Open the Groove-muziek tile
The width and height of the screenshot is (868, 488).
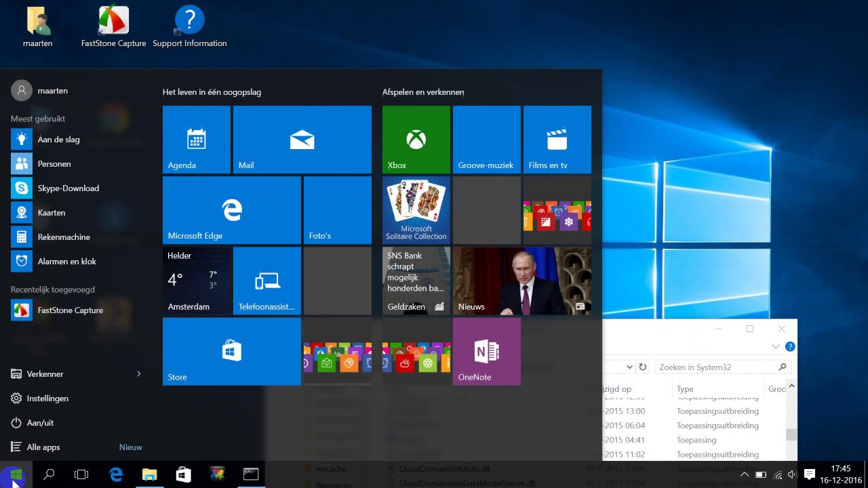click(x=487, y=140)
